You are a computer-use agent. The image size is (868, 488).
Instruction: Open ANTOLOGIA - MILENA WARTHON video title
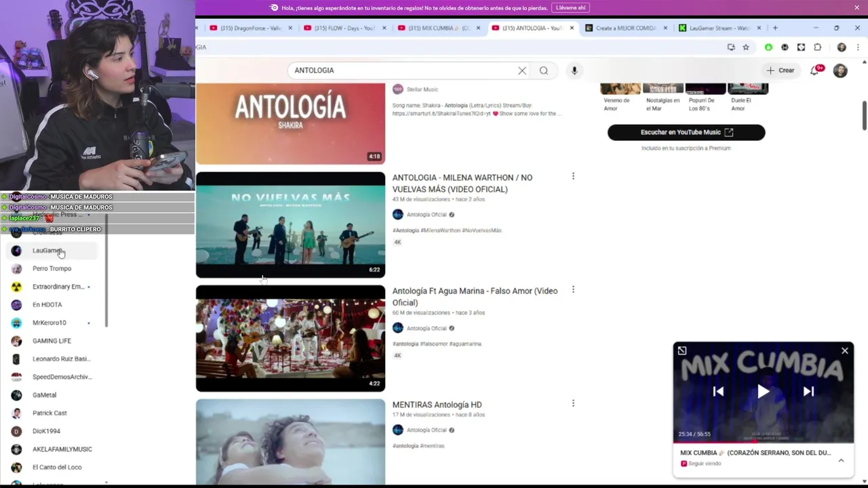click(x=462, y=183)
